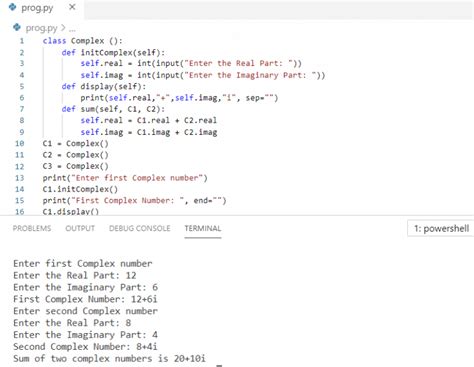This screenshot has width=474, height=367.
Task: Click the prog.py breadcrumb file icon
Action: (17, 27)
